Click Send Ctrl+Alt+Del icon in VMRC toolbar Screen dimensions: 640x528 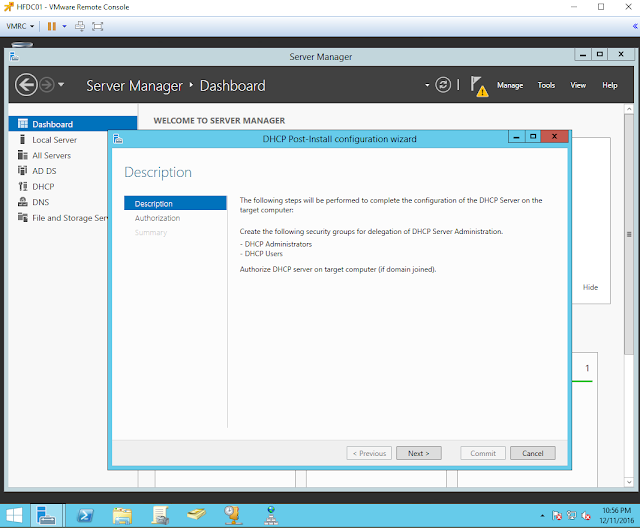pyautogui.click(x=80, y=27)
